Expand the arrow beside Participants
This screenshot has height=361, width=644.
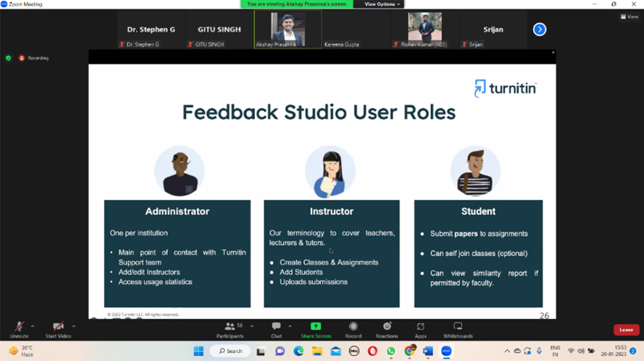click(x=252, y=327)
